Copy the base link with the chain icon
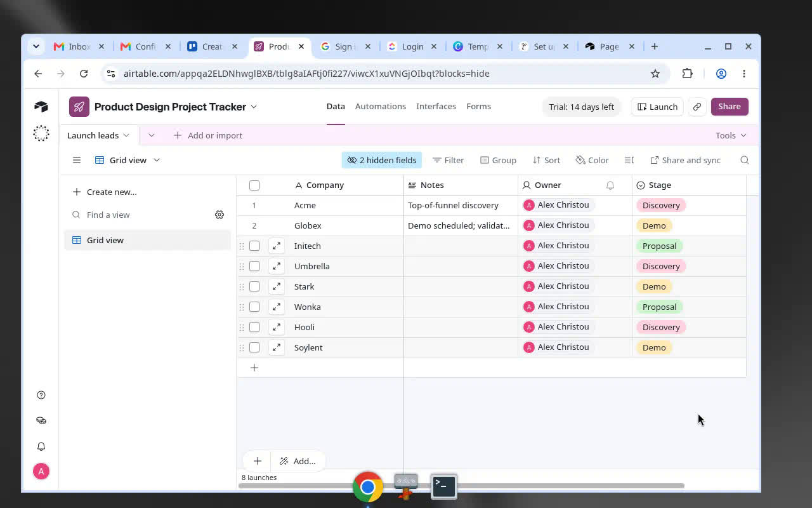The width and height of the screenshot is (812, 508). [x=697, y=107]
